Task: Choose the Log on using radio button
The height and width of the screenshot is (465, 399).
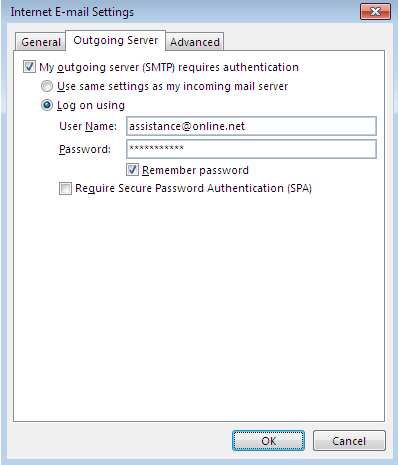Action: pyautogui.click(x=47, y=105)
